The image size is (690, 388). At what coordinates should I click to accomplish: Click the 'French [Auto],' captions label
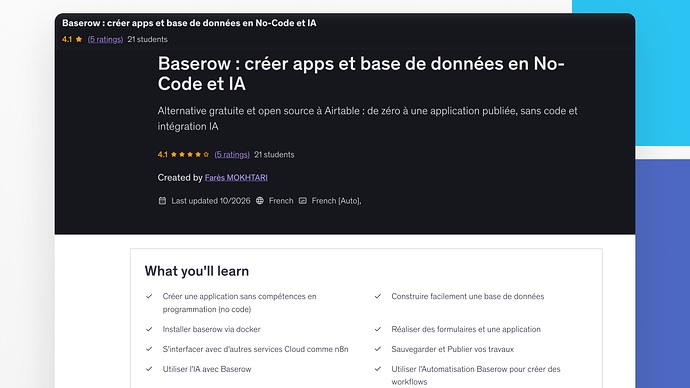[x=336, y=201]
